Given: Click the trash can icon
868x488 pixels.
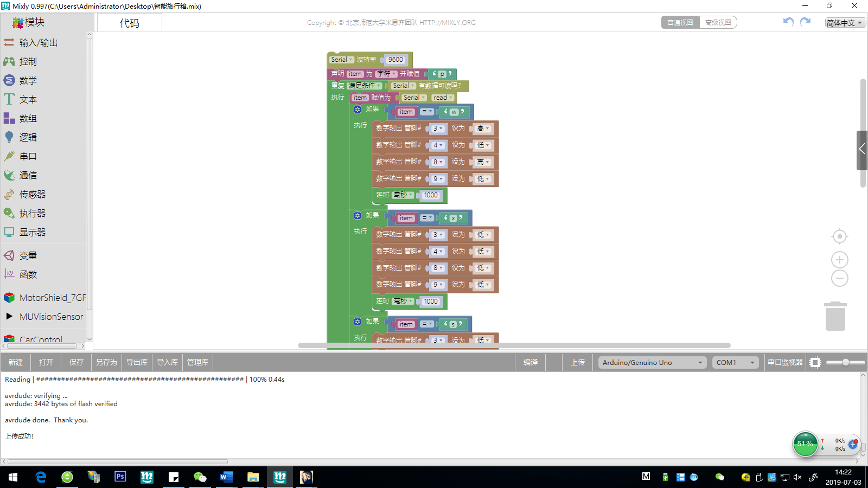Looking at the screenshot, I should (835, 316).
